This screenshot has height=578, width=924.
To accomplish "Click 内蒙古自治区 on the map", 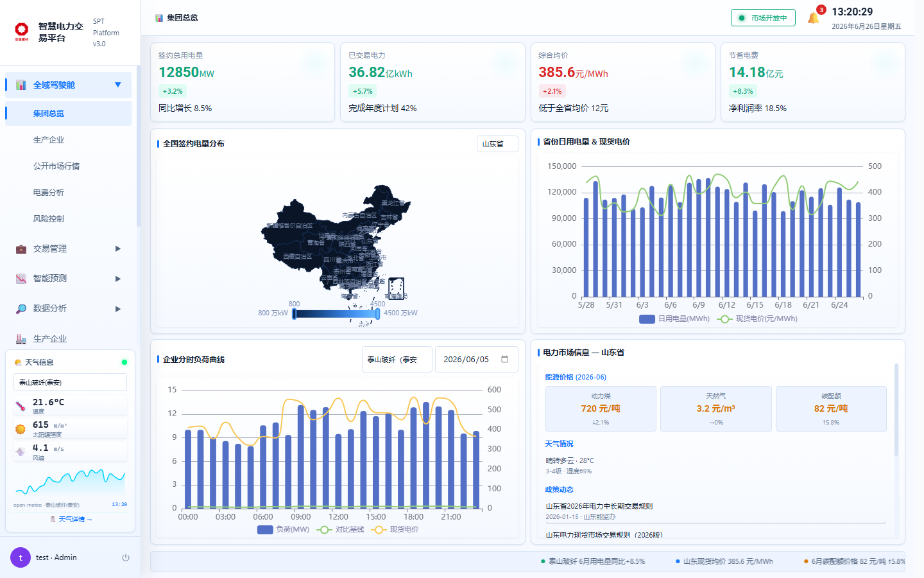I will click(359, 215).
